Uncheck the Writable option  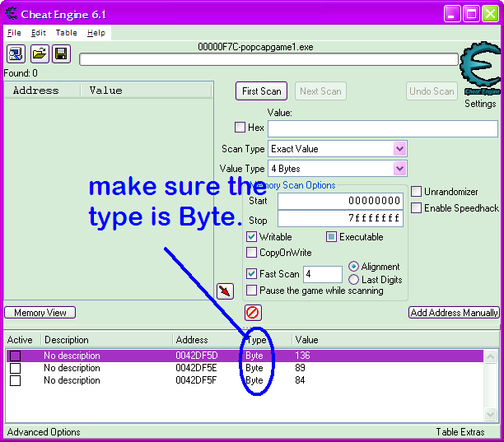(x=251, y=237)
